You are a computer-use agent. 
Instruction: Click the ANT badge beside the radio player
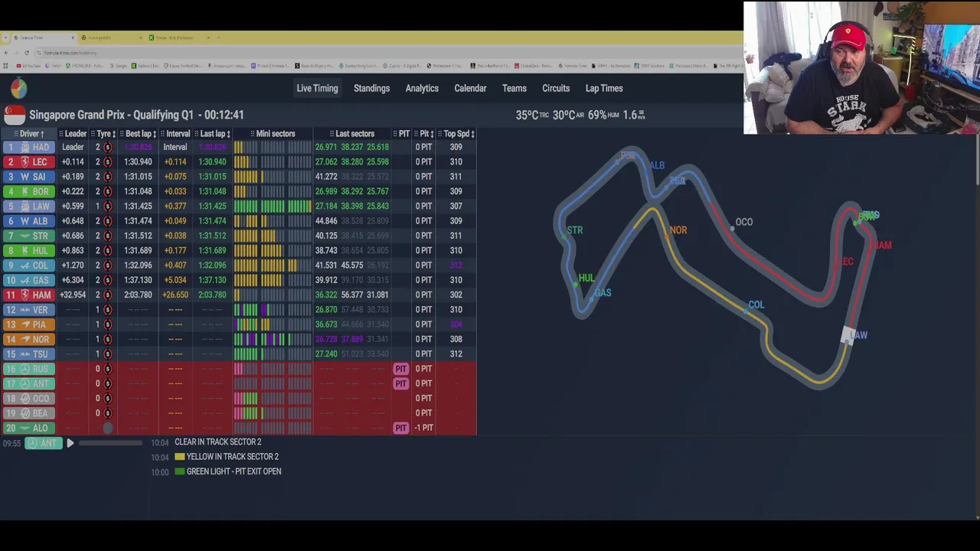(x=43, y=443)
